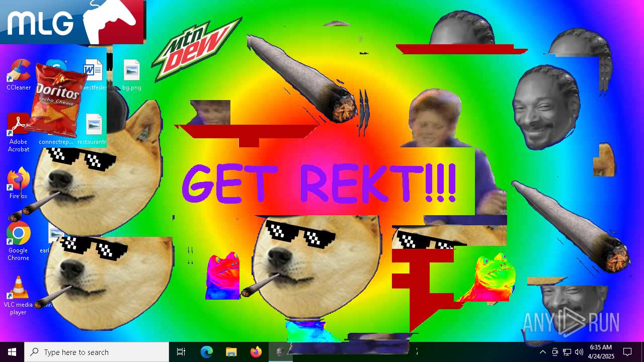Launch Microsoft Edge from the taskbar
The height and width of the screenshot is (362, 644).
tap(207, 352)
